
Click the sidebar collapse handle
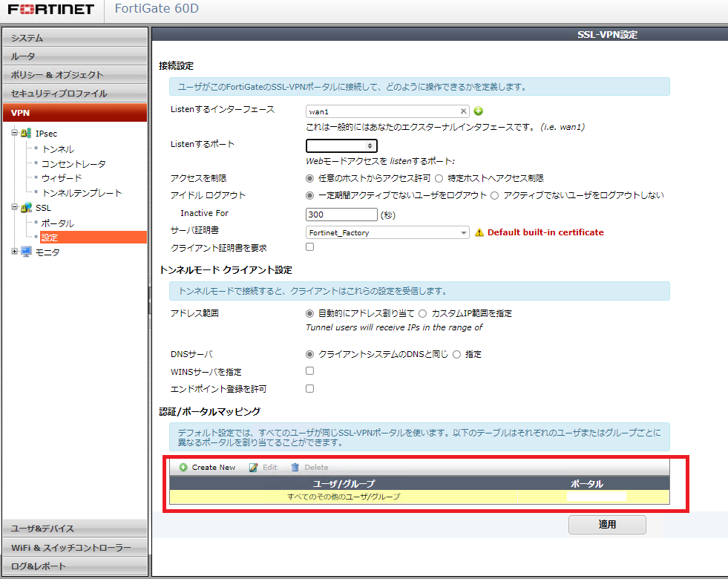pyautogui.click(x=149, y=301)
